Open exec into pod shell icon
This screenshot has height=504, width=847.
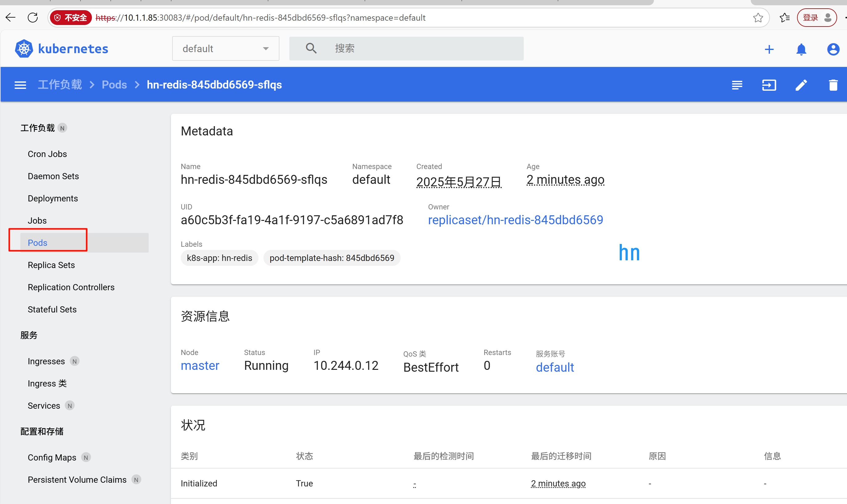pos(769,85)
